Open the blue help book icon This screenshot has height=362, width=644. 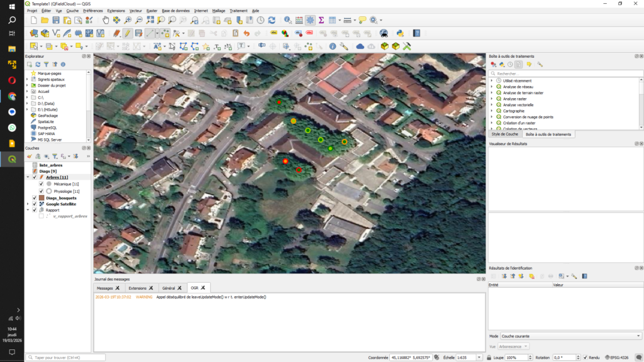coord(416,33)
